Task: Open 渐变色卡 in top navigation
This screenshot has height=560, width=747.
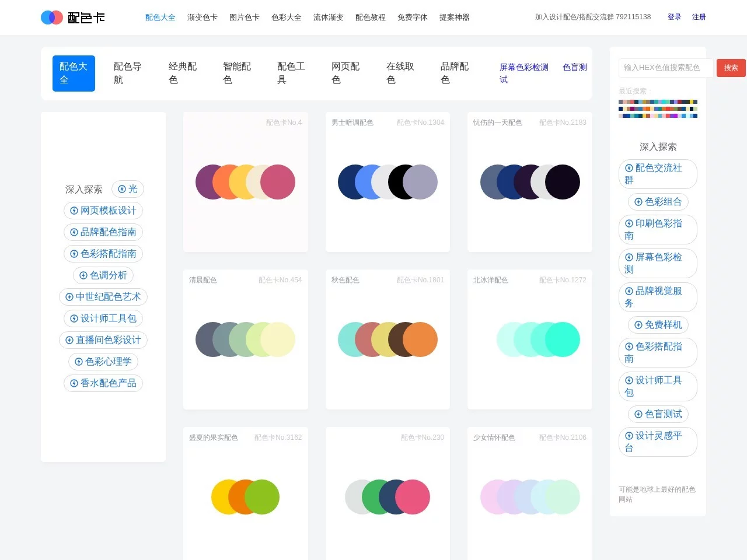Action: click(202, 17)
